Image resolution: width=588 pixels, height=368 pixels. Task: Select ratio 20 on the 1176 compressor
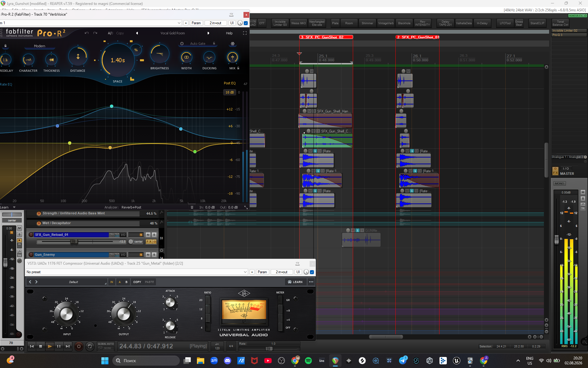click(x=208, y=300)
